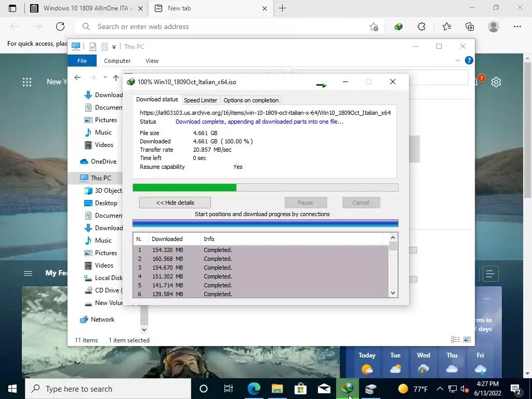Switch Explorer to large icons view
Screen dimensions: 532x399
click(467, 340)
